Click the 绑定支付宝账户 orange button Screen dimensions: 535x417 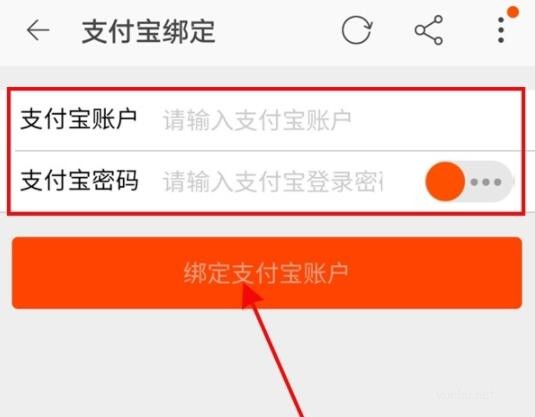click(267, 273)
